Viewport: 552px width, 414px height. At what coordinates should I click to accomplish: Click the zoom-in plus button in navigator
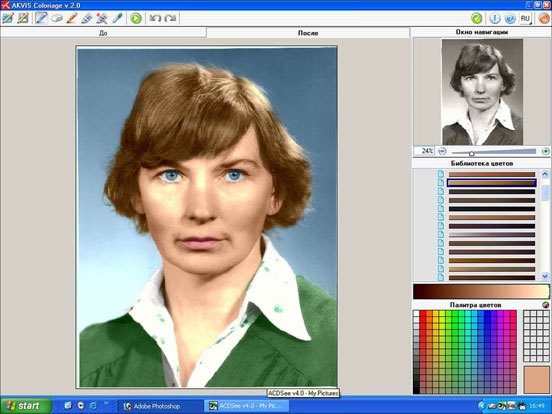point(545,151)
